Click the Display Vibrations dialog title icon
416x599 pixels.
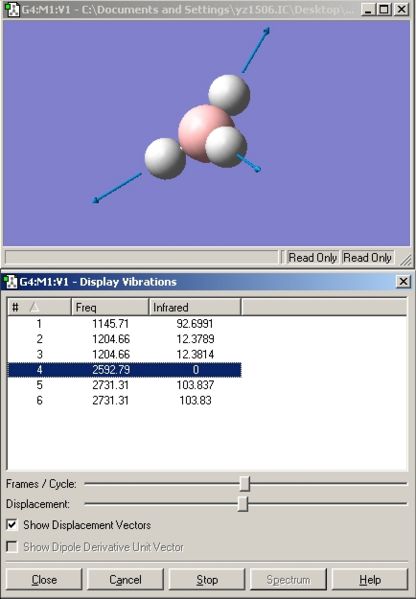pyautogui.click(x=10, y=282)
